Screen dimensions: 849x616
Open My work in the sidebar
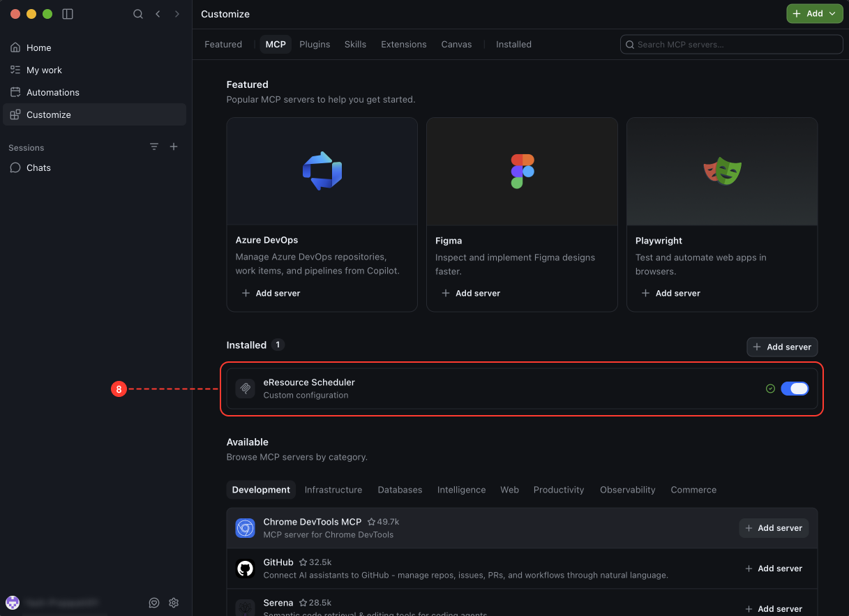[95, 70]
